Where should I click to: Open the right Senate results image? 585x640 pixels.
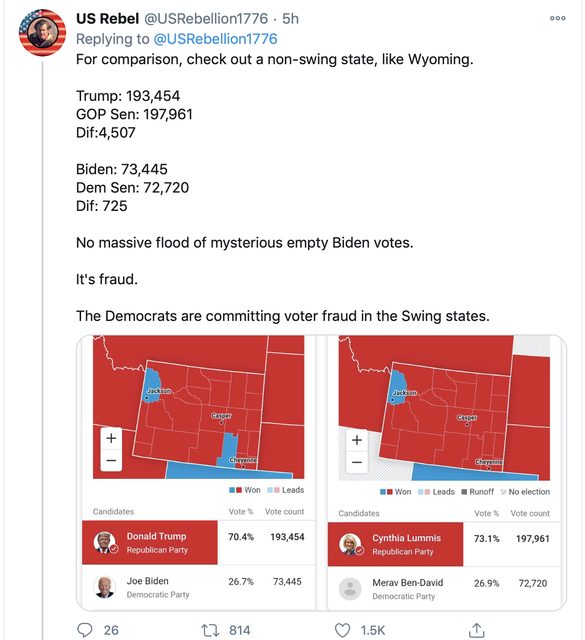click(444, 472)
